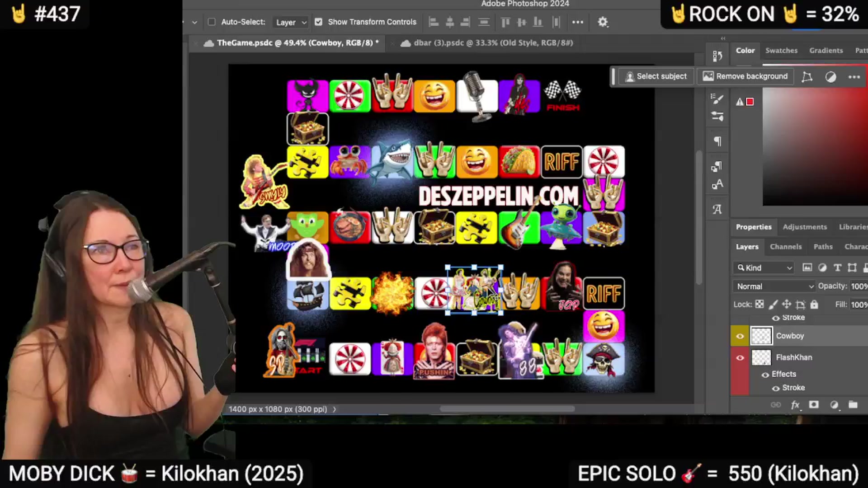Click Select subject button
Viewport: 868px width, 488px height.
point(656,76)
